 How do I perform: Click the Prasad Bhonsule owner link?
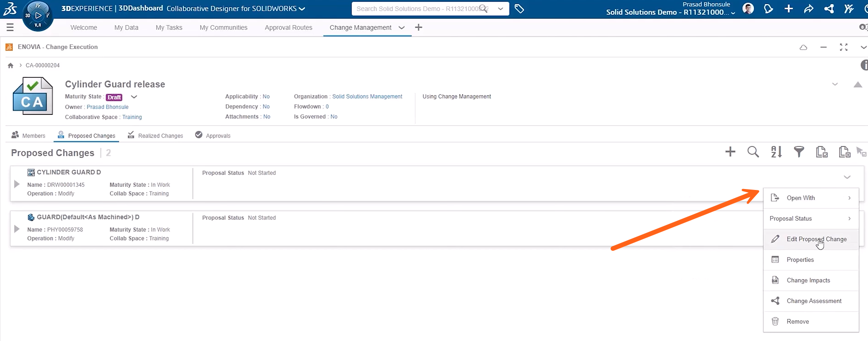[x=108, y=107]
